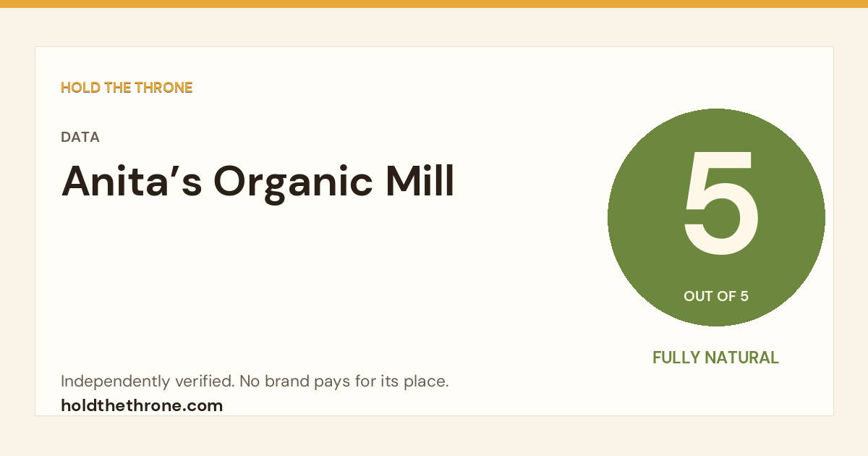Click the HOLD THE THRONE brand header
This screenshot has width=868, height=456.
click(x=127, y=88)
